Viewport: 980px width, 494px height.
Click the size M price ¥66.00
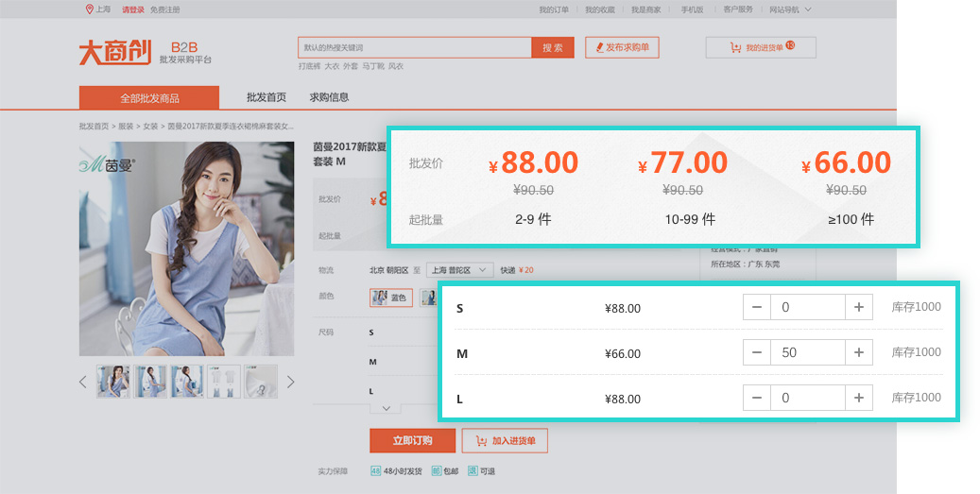pyautogui.click(x=623, y=354)
